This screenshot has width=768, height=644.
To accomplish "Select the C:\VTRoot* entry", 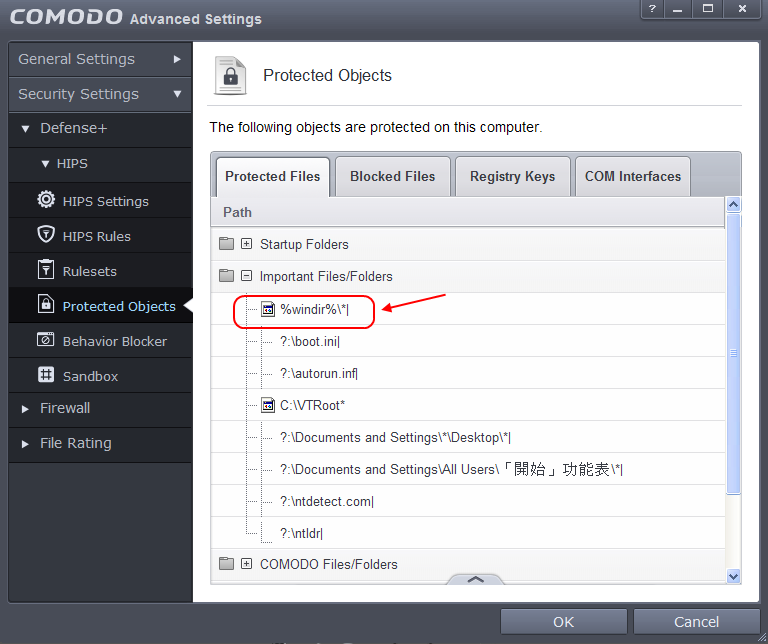I will point(468,405).
